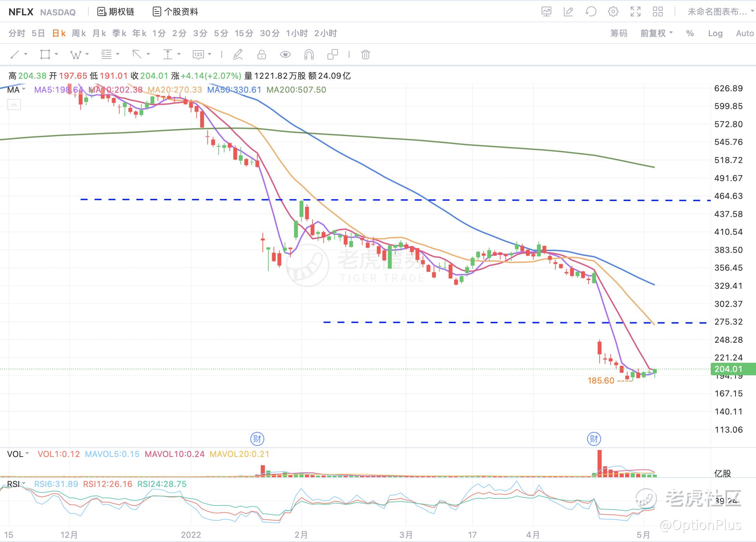Image resolution: width=756 pixels, height=542 pixels.
Task: Click the 185.60 low price label
Action: tap(601, 381)
